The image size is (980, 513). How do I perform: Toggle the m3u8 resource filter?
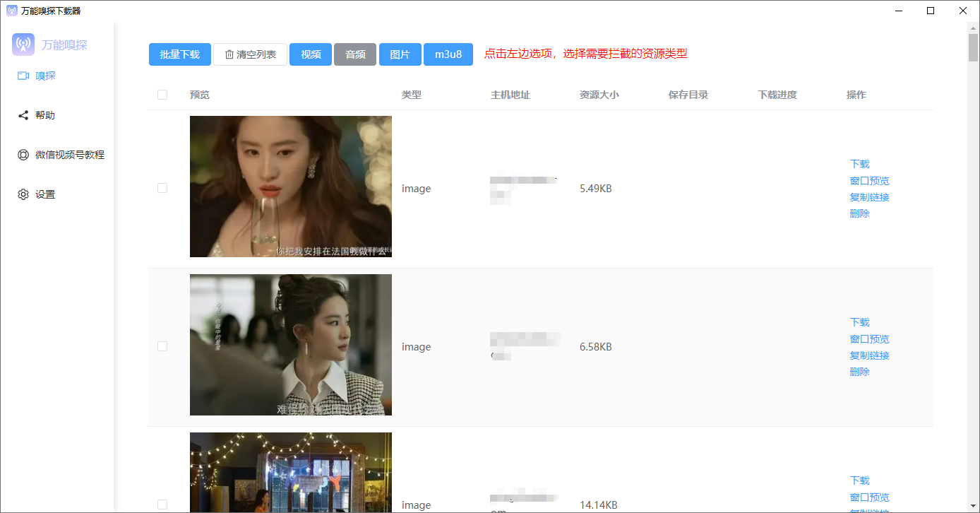448,54
